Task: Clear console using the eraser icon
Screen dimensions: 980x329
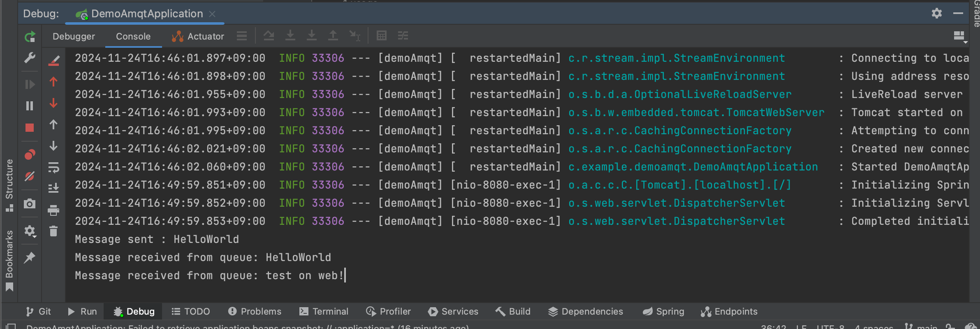Action: point(53,60)
